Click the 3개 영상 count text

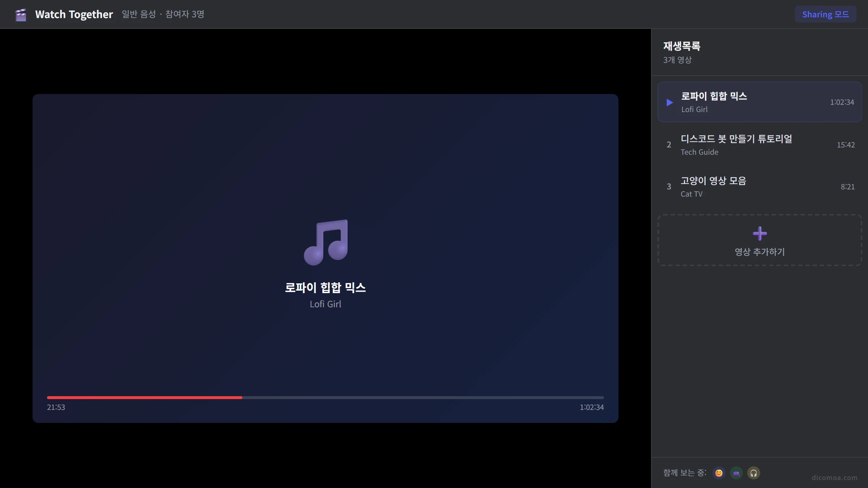(677, 60)
